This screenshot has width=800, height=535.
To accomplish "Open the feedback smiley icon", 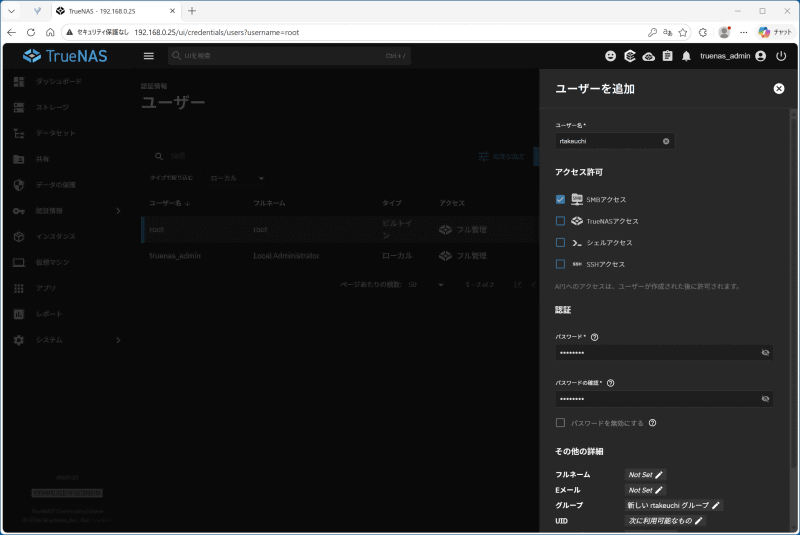I will click(x=610, y=56).
